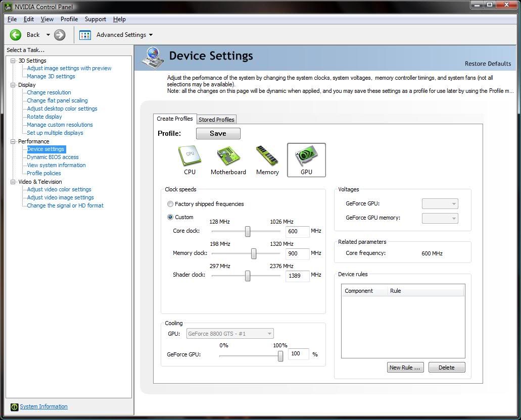521x420 pixels.
Task: Open the Advanced Settings dropdown
Action: 151,35
